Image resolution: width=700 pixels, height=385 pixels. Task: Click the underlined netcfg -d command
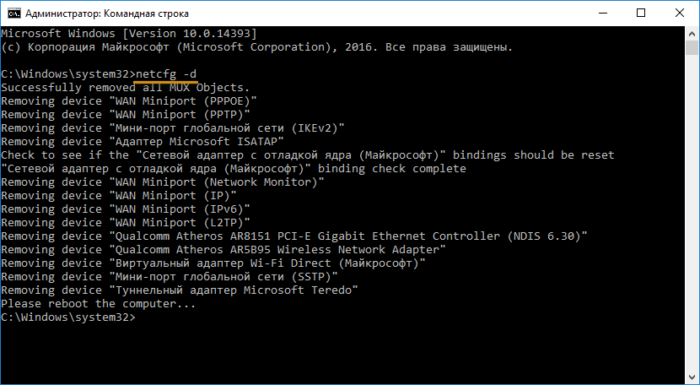166,74
